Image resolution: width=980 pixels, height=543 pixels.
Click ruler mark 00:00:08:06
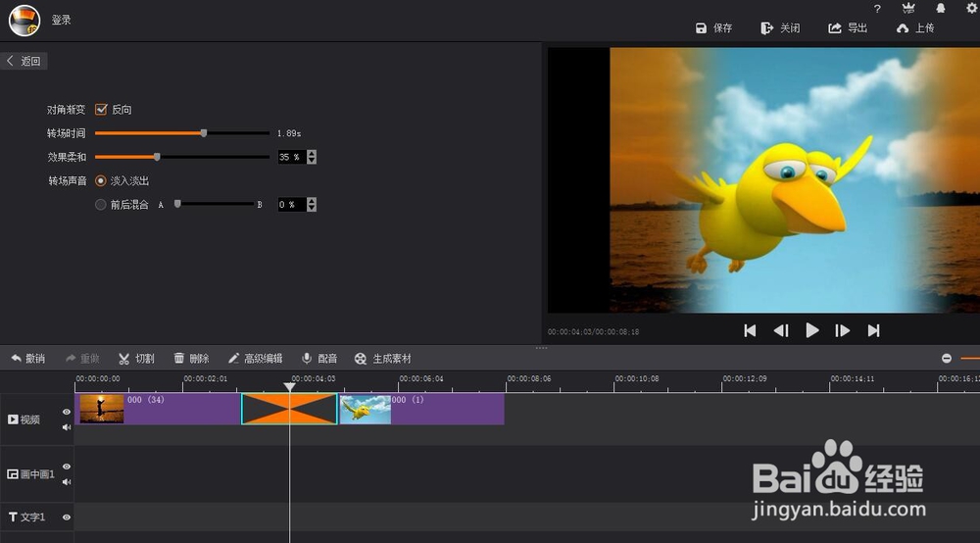[529, 378]
